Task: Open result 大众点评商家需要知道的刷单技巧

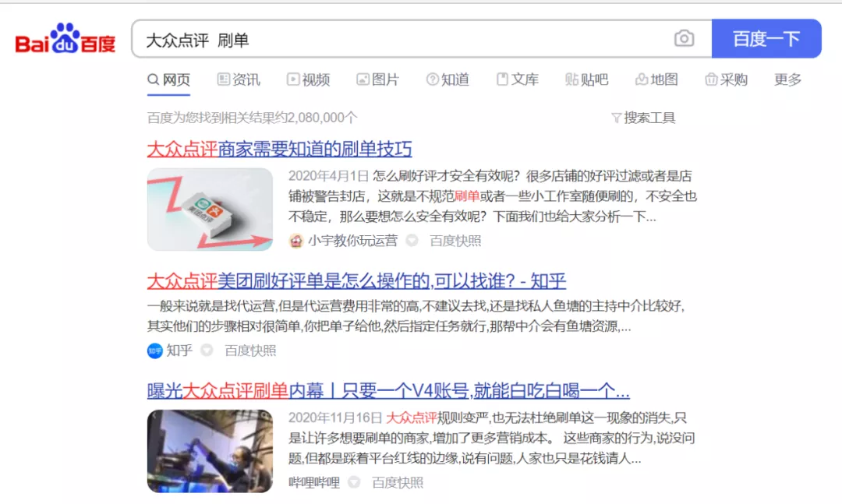Action: pyautogui.click(x=280, y=149)
